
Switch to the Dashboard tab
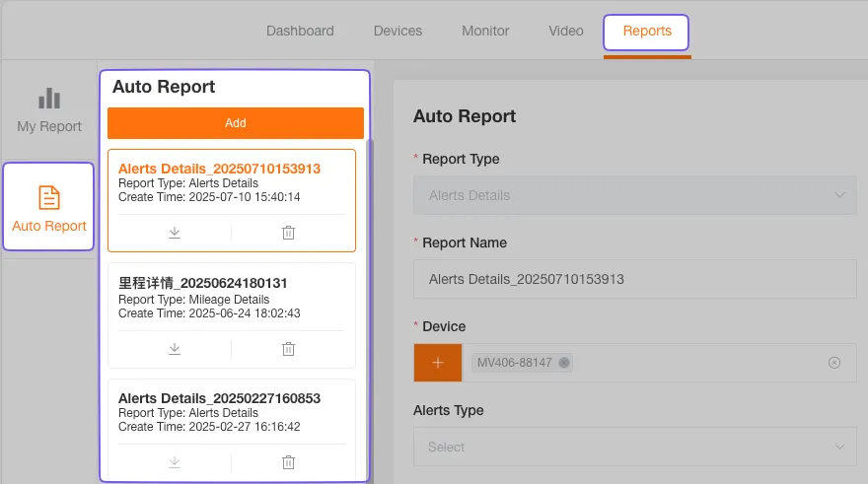[x=300, y=31]
